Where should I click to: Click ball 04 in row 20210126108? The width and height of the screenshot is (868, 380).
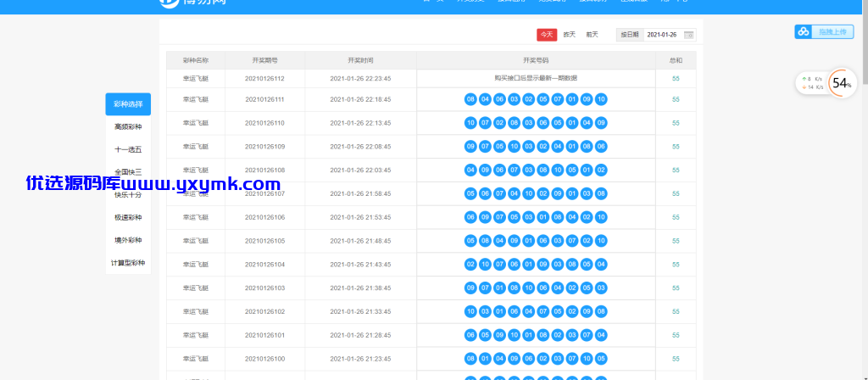click(471, 170)
